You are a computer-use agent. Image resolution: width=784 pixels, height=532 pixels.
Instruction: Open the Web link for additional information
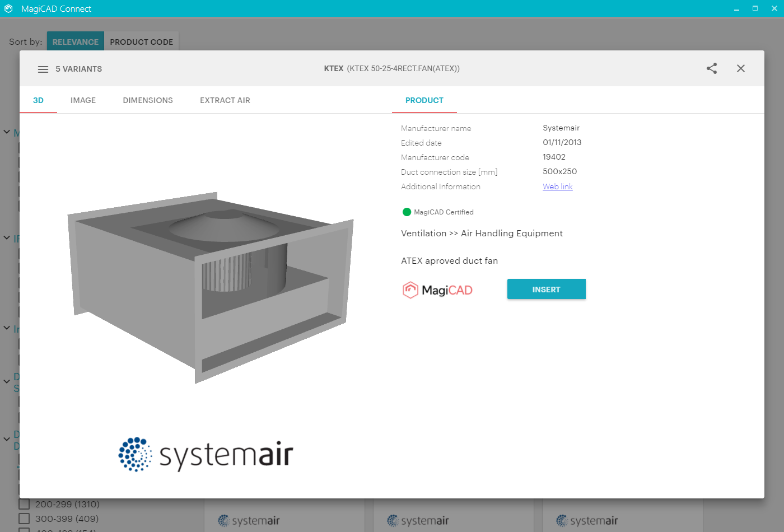(x=558, y=186)
